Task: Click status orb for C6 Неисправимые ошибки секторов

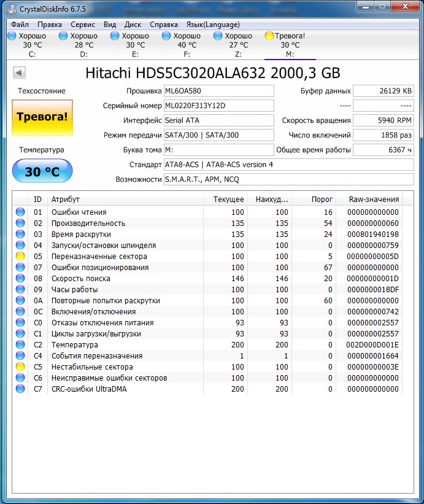Action: tap(20, 378)
